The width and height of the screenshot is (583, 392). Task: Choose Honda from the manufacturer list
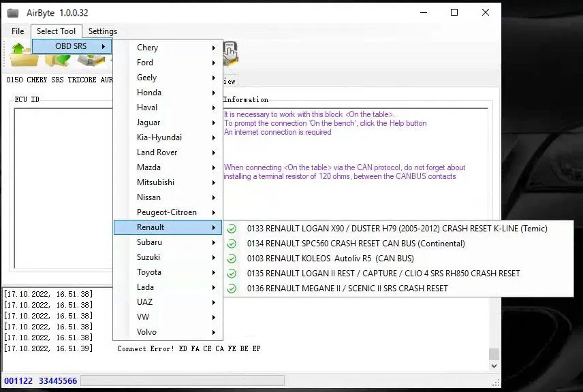point(149,93)
